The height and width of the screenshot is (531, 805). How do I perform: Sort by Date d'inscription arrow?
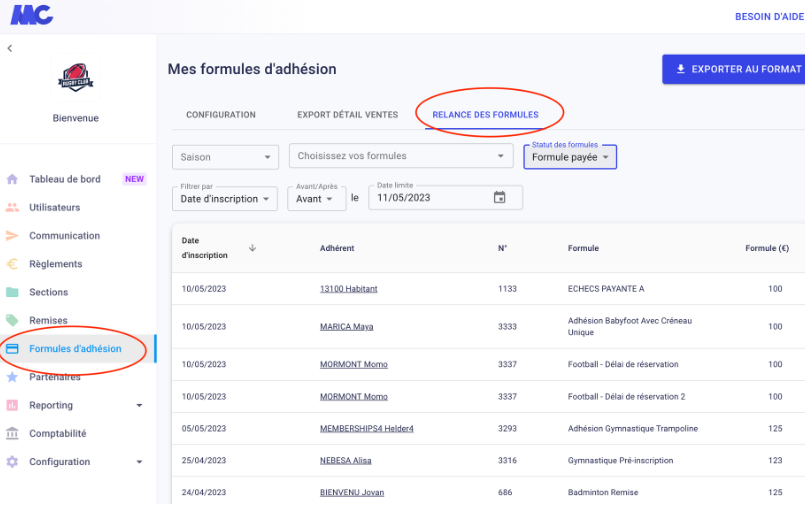pyautogui.click(x=252, y=248)
